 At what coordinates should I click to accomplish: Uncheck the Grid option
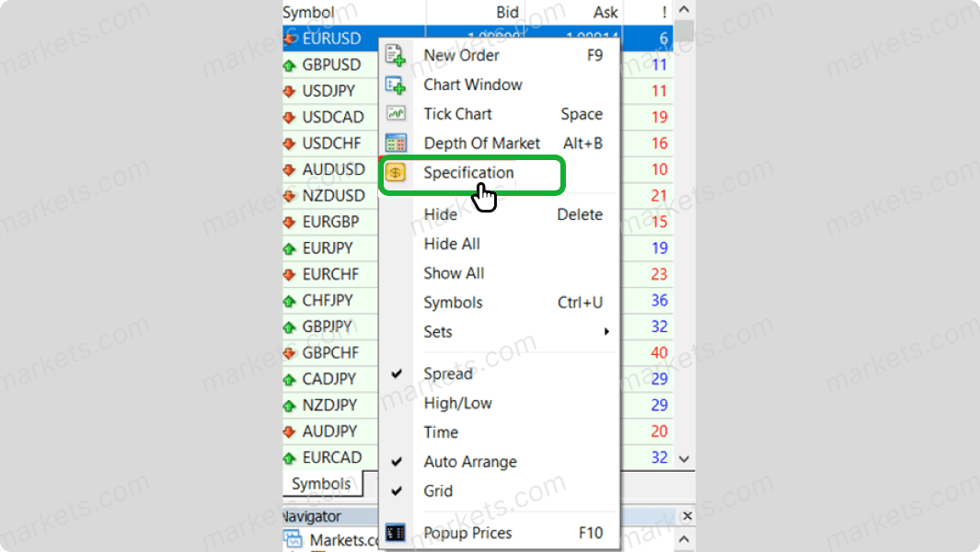[x=438, y=490]
